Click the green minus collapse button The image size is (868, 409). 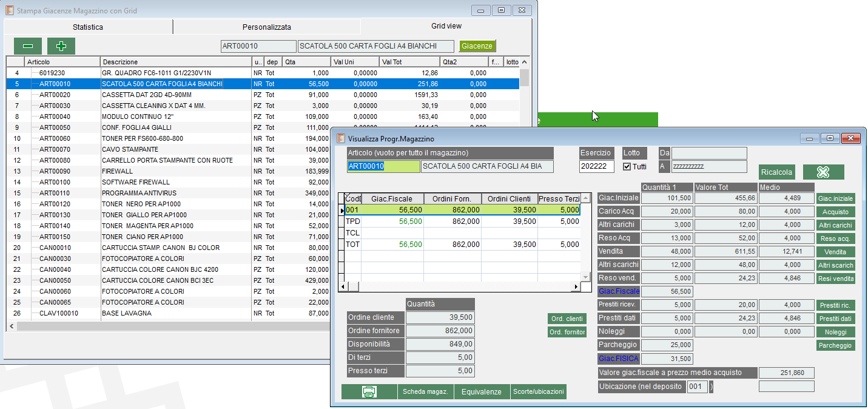28,46
